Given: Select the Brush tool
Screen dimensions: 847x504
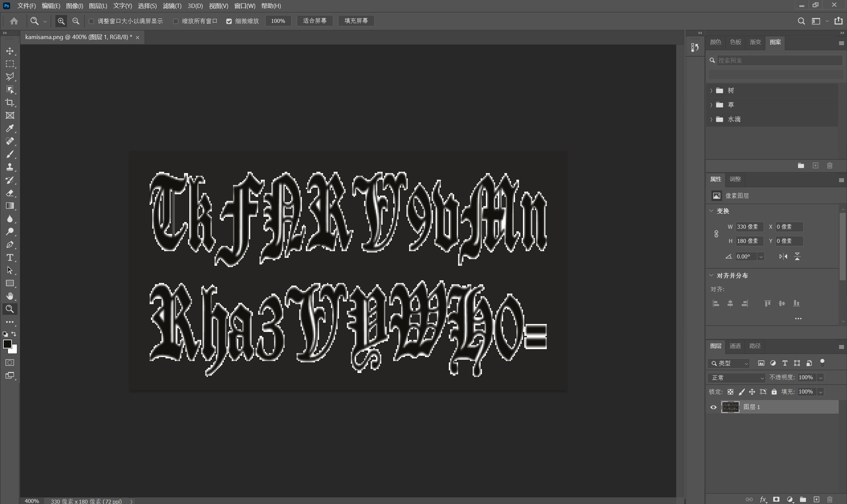Looking at the screenshot, I should point(10,154).
